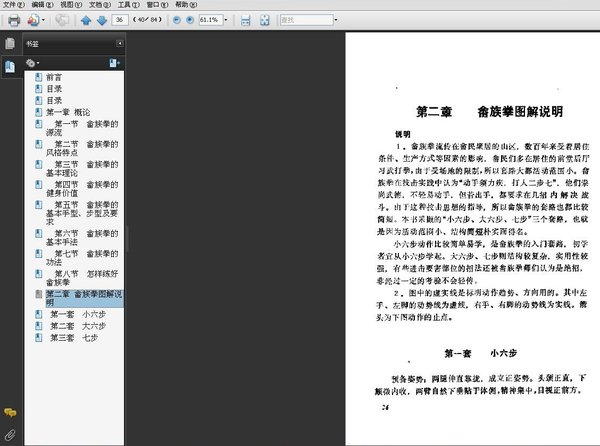Go to previous page with up arrow
600x446 pixels.
click(86, 20)
